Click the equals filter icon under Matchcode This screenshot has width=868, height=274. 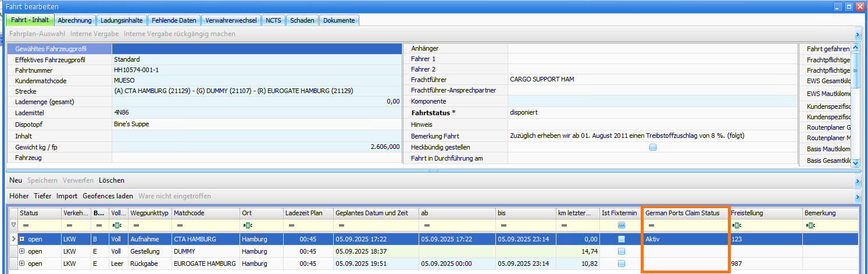[178, 225]
